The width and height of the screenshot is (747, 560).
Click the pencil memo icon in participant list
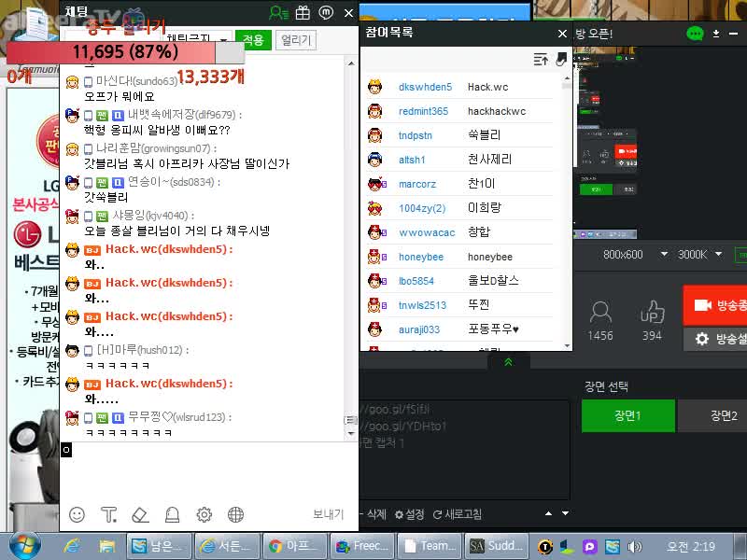[562, 59]
